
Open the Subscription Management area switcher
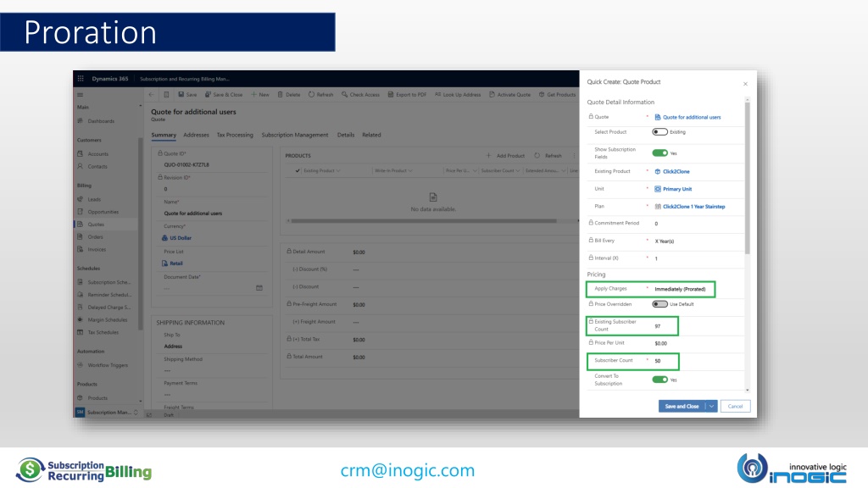(108, 413)
